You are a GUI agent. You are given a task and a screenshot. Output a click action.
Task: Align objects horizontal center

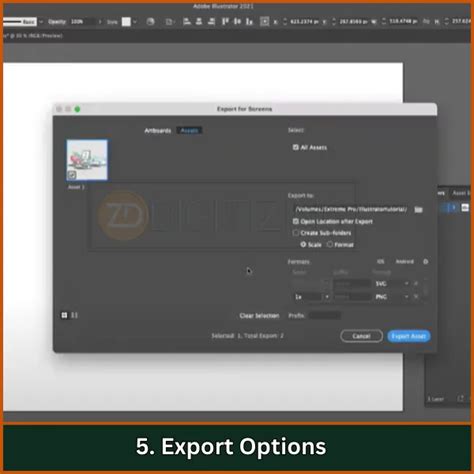[199, 22]
